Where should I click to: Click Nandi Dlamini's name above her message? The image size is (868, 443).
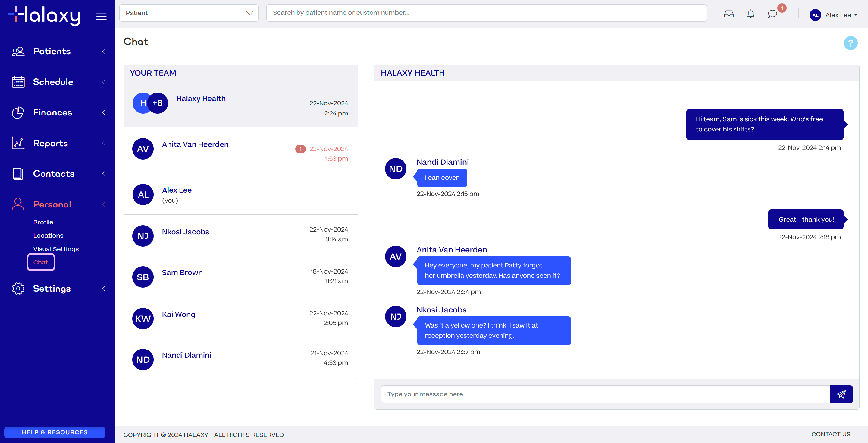point(442,162)
